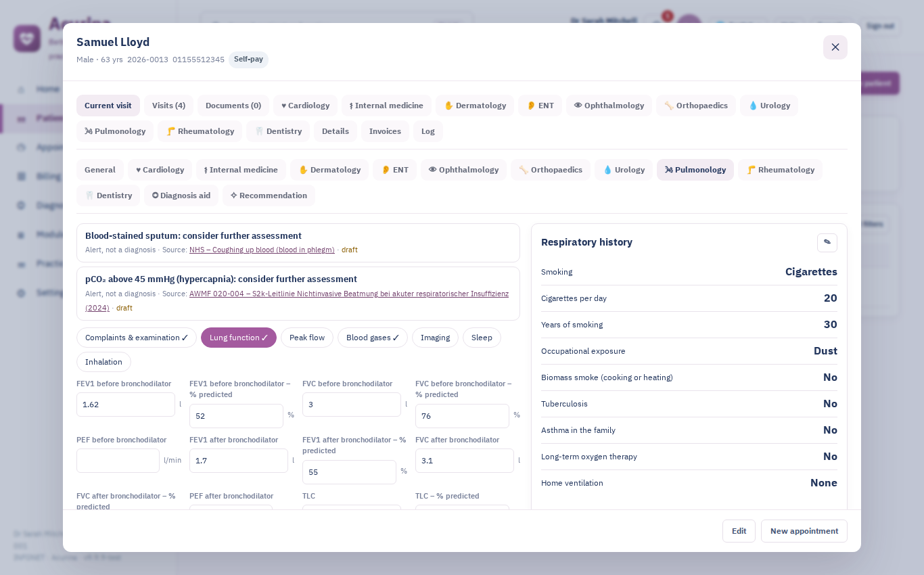Click FEV1 before bronchodilator field showing 1.62
Screen dimensions: 924x575
(126, 405)
